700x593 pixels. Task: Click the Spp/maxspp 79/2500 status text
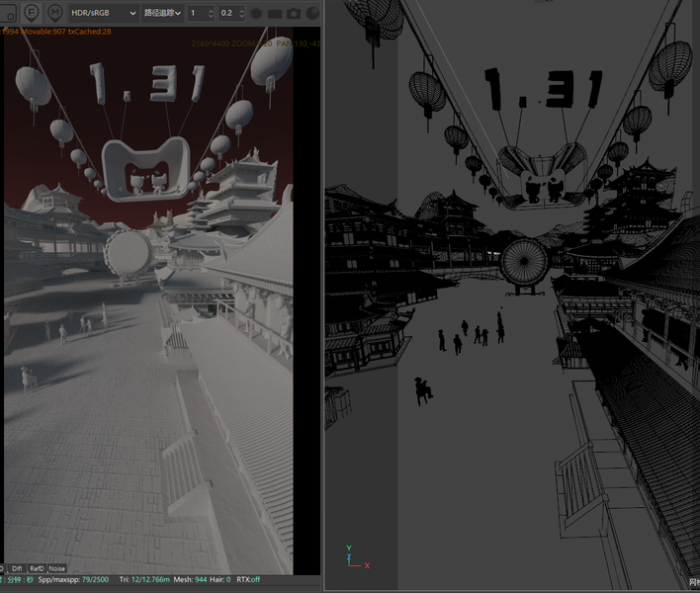[73, 579]
